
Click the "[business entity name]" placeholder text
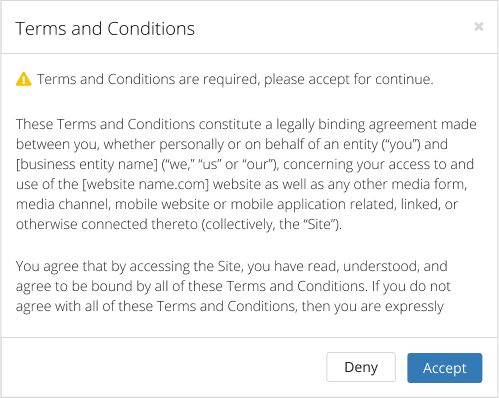click(87, 164)
